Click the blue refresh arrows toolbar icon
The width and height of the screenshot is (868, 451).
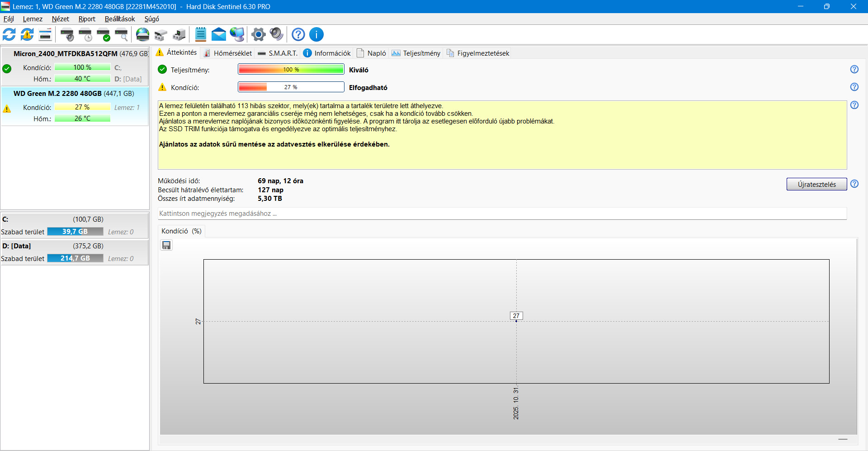9,34
